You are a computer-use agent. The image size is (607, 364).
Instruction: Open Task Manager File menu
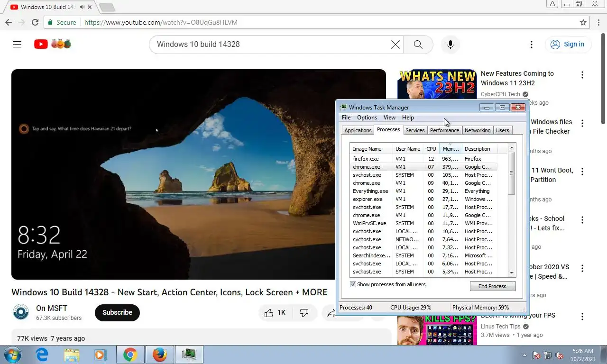pyautogui.click(x=346, y=118)
